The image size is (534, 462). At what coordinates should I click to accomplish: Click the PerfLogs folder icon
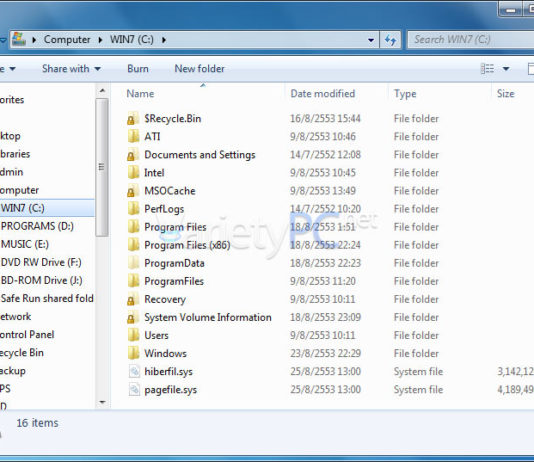(133, 209)
